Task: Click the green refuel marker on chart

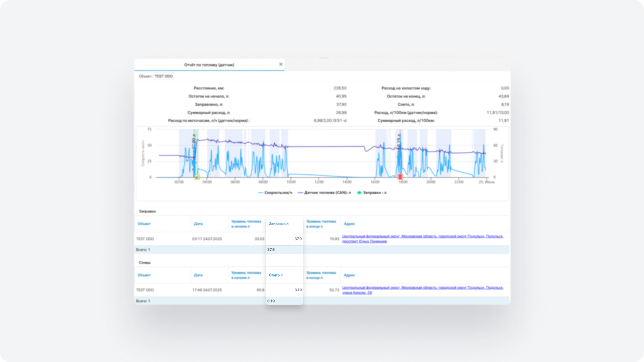Action: coord(197,177)
